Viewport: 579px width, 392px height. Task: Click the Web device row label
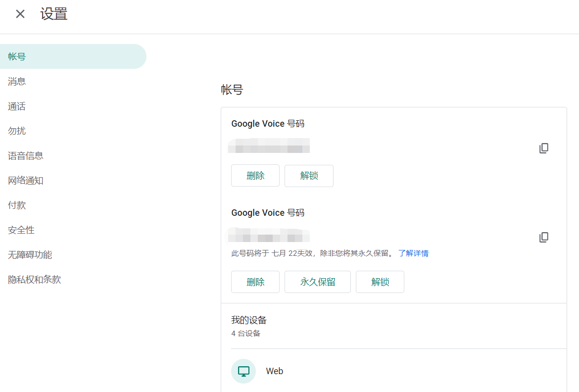pyautogui.click(x=274, y=371)
